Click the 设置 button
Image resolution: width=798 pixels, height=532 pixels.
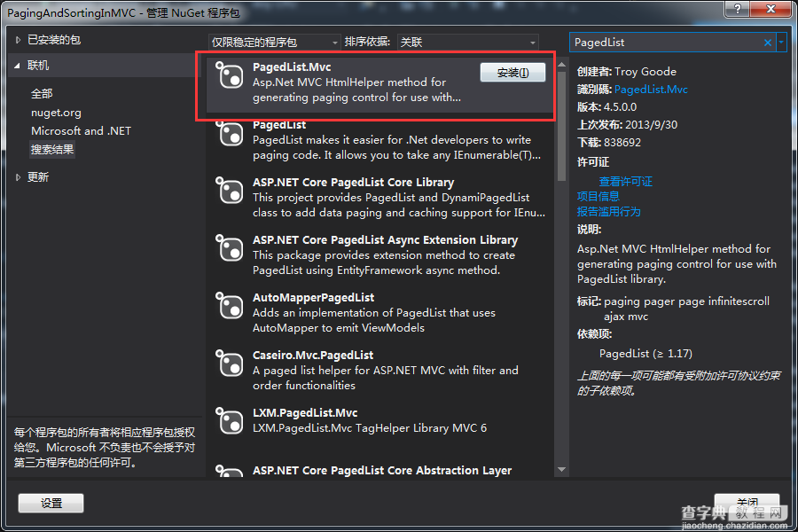coord(51,503)
